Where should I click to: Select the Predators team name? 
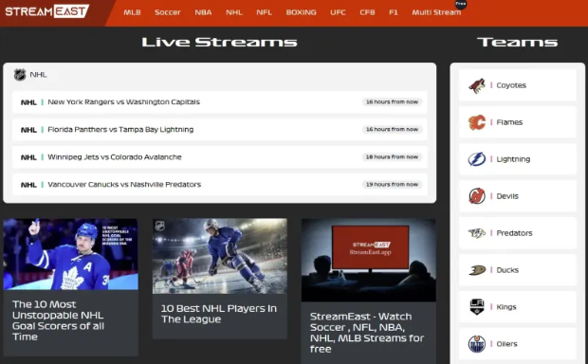pos(514,233)
